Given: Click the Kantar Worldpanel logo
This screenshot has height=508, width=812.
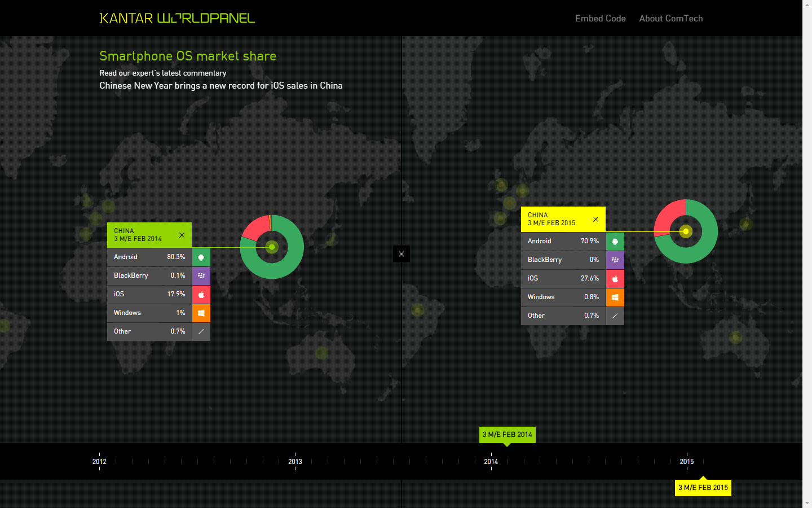Looking at the screenshot, I should [177, 18].
